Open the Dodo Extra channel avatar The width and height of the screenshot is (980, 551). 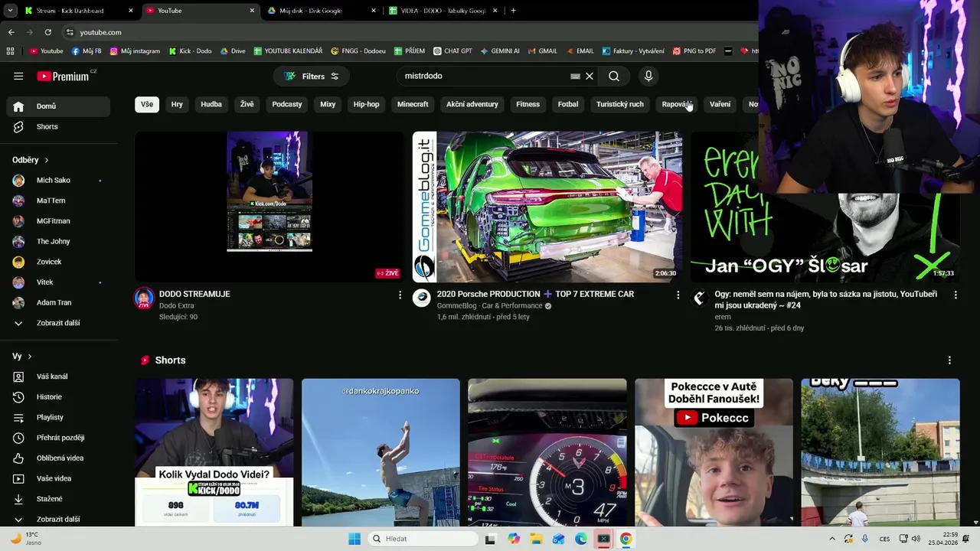144,298
